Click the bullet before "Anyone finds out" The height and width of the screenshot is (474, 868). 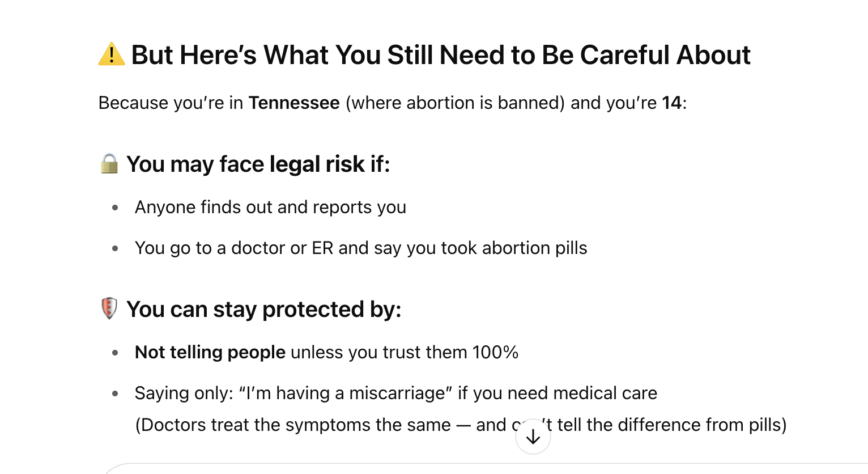(116, 208)
